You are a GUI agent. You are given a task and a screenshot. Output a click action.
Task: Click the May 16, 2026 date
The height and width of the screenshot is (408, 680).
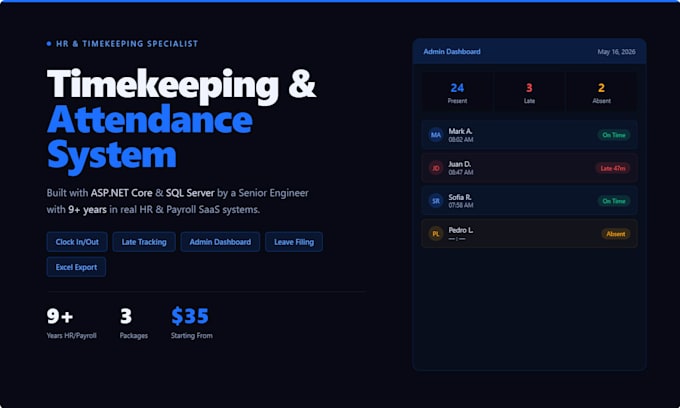click(616, 52)
